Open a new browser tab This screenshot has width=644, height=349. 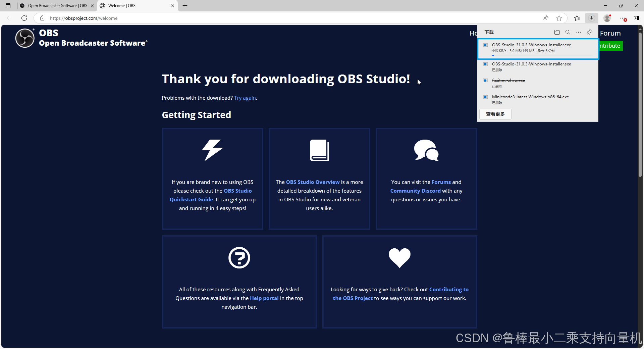pos(185,6)
